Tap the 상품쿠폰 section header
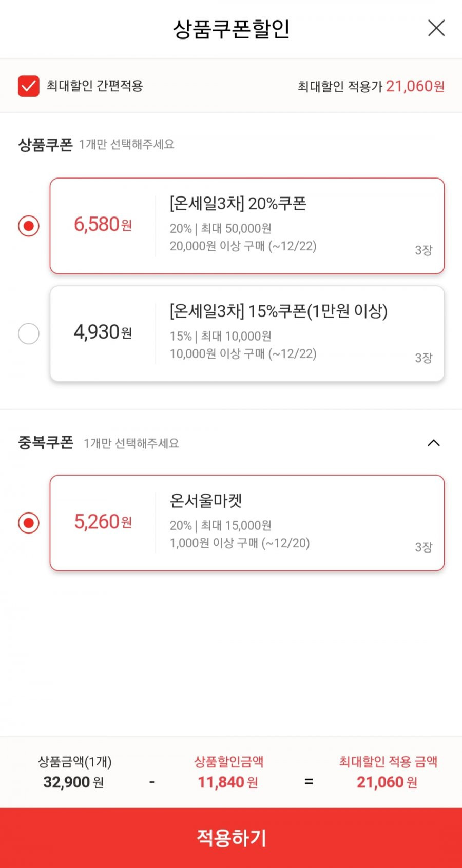The height and width of the screenshot is (868, 462). click(x=45, y=145)
